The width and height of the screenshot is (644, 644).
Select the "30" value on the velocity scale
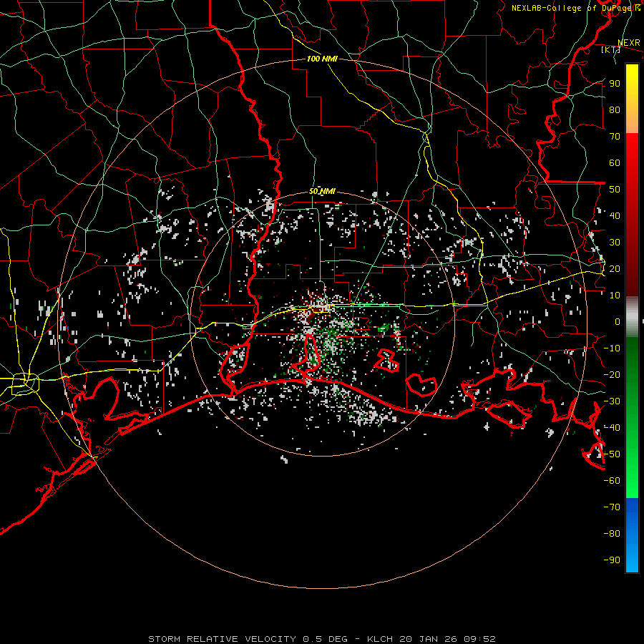point(615,243)
